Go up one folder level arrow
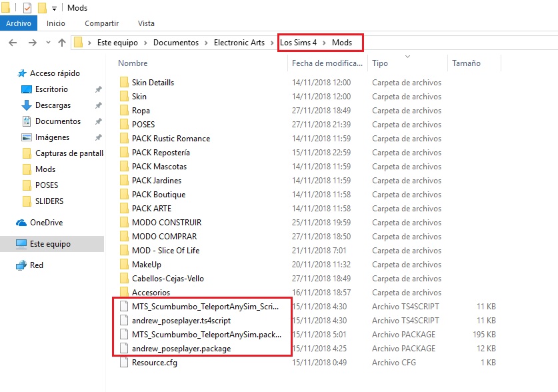Screen dimensions: 558x392 click(62, 43)
